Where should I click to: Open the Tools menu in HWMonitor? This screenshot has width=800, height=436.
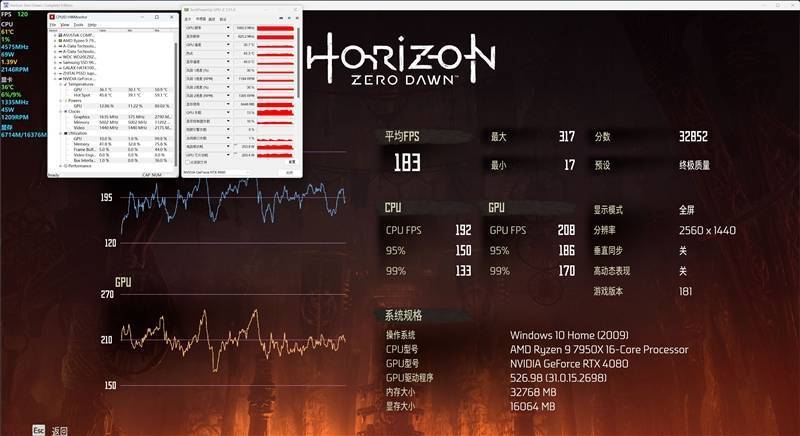tap(79, 25)
